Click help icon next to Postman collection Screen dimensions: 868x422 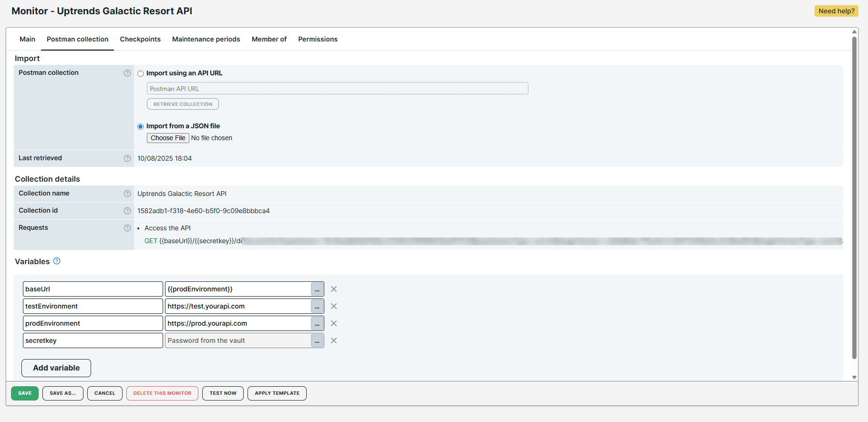(127, 73)
